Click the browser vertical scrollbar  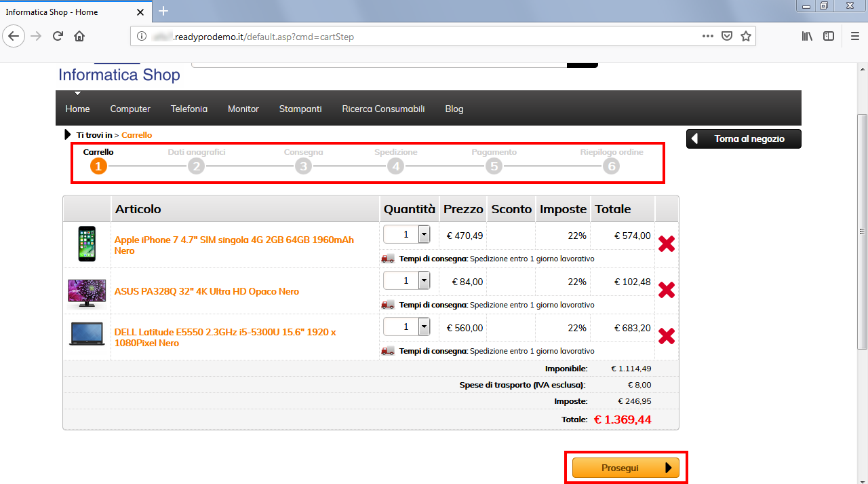863,231
